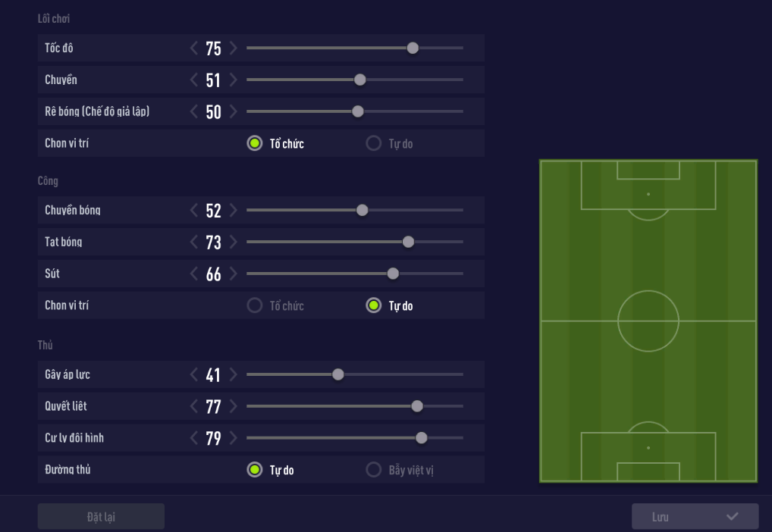772x532 pixels.
Task: Select Tự do for Lối chơi positioning
Action: pyautogui.click(x=373, y=143)
